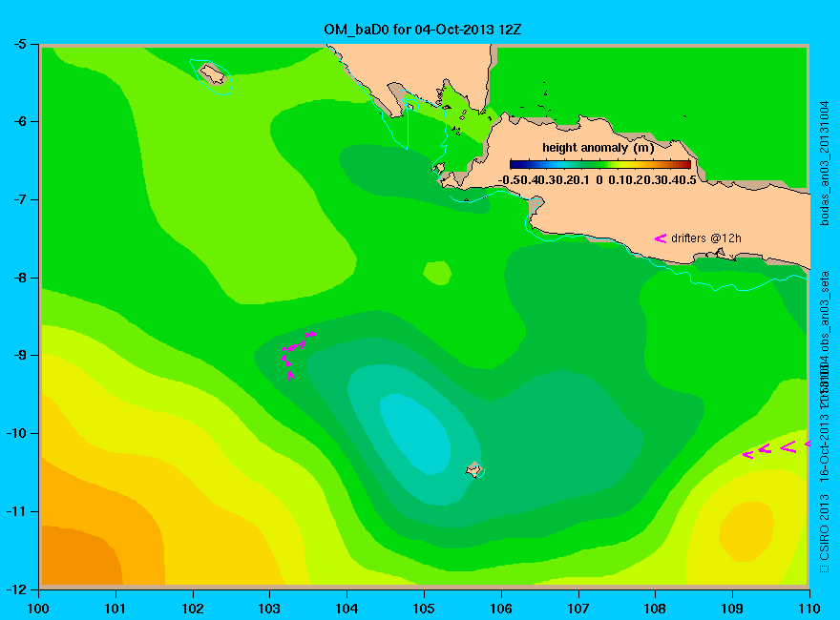
Task: Click the '-7' latitude axis label
Action: [19, 199]
